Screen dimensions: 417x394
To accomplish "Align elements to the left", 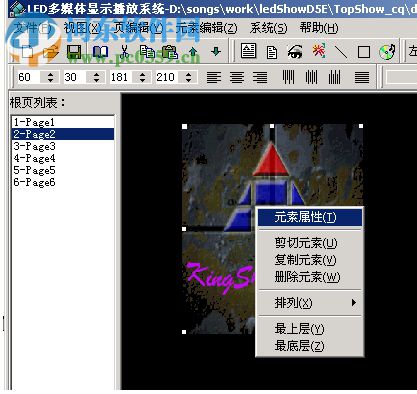I will pyautogui.click(x=214, y=78).
